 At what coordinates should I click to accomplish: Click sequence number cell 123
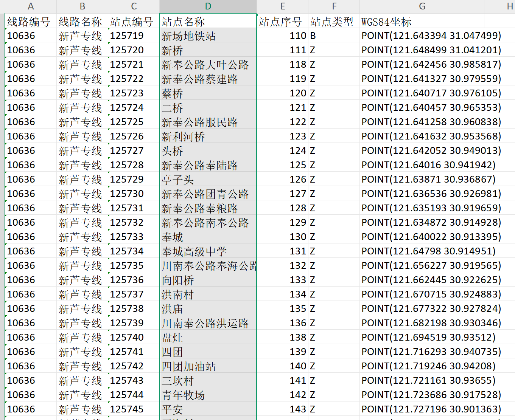(x=283, y=136)
